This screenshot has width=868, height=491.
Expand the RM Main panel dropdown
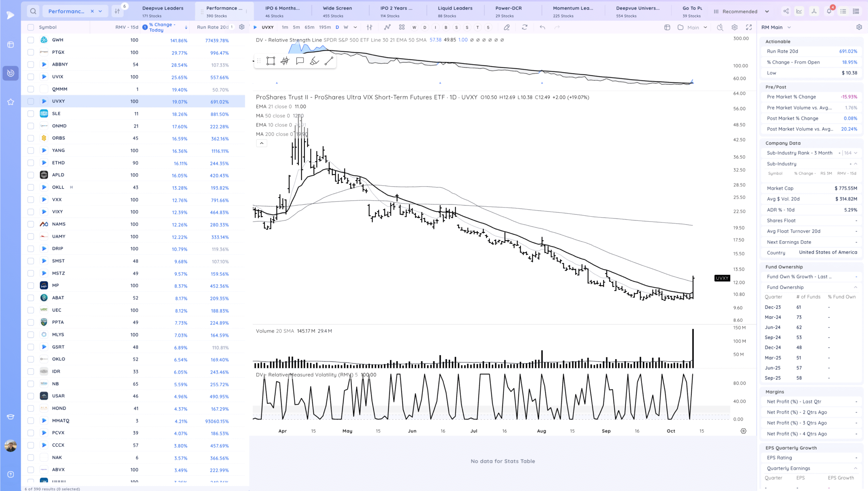(x=789, y=27)
